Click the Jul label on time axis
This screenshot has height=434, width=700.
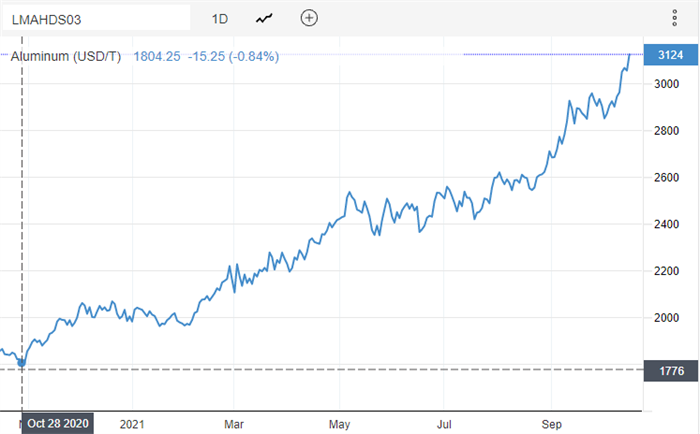446,423
